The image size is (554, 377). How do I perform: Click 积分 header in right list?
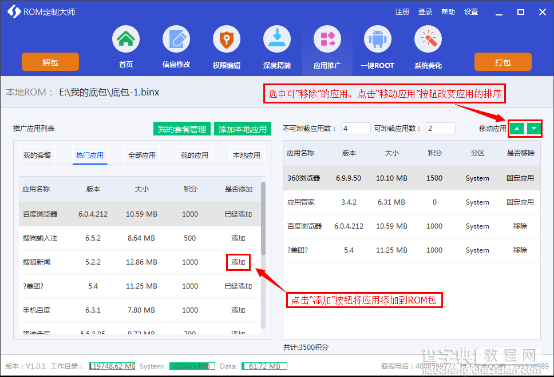point(434,153)
